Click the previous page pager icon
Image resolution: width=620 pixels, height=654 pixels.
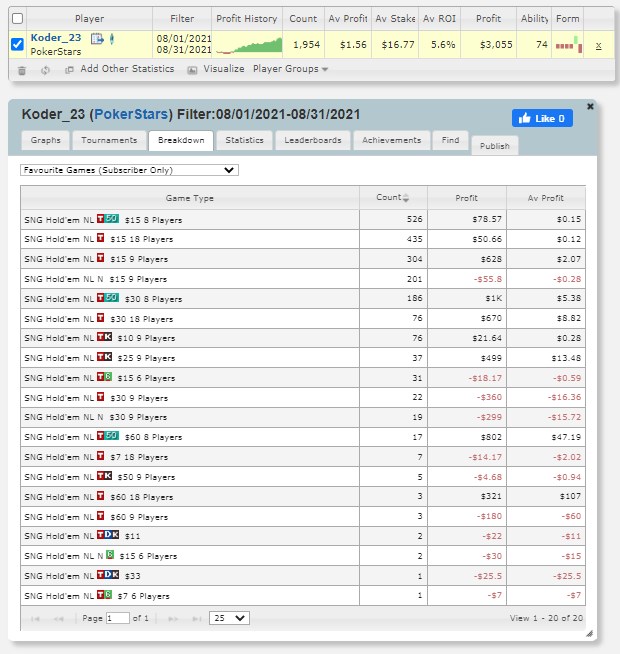58,619
